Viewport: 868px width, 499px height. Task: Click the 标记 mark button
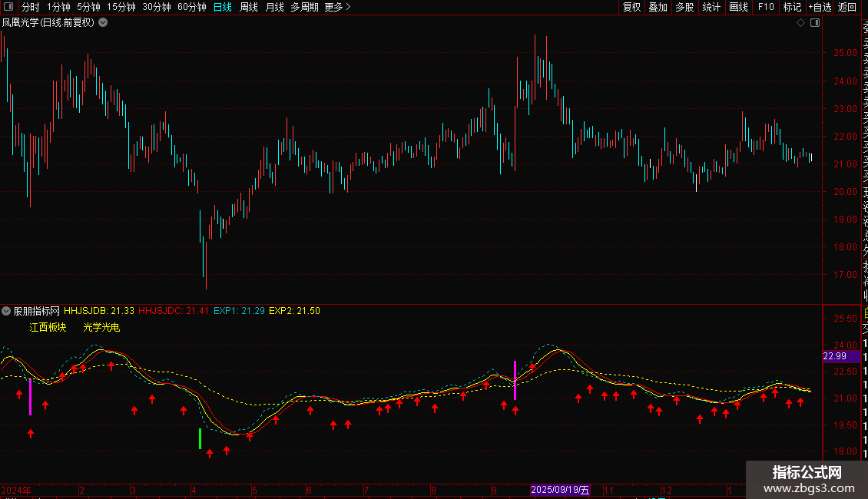coord(792,7)
